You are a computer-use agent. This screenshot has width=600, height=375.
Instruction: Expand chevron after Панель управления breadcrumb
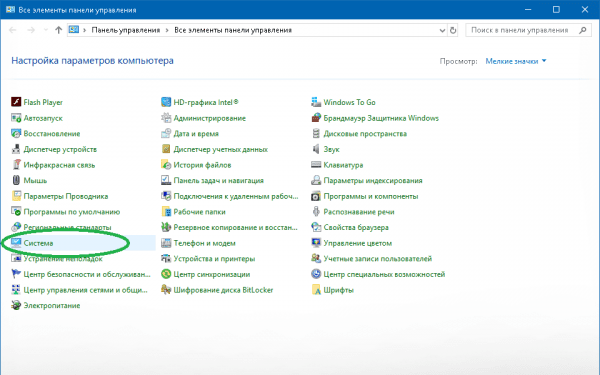(x=167, y=30)
